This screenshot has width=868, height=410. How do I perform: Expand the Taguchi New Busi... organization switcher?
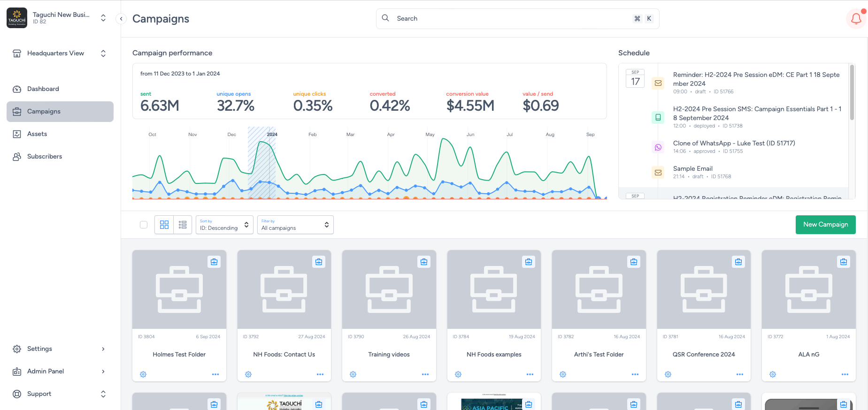[x=103, y=18]
